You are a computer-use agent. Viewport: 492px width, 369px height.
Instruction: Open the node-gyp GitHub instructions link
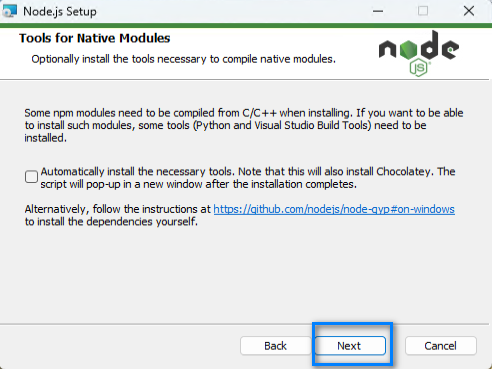pos(334,209)
